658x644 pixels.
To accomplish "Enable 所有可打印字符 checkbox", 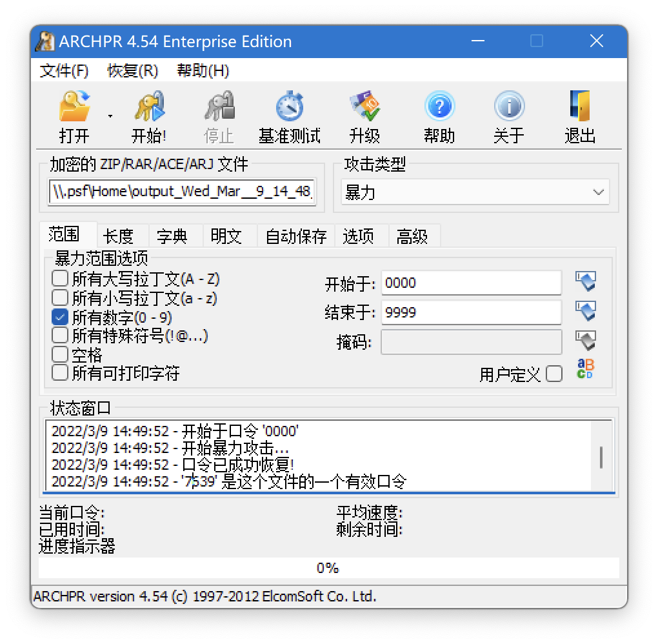I will 60,373.
